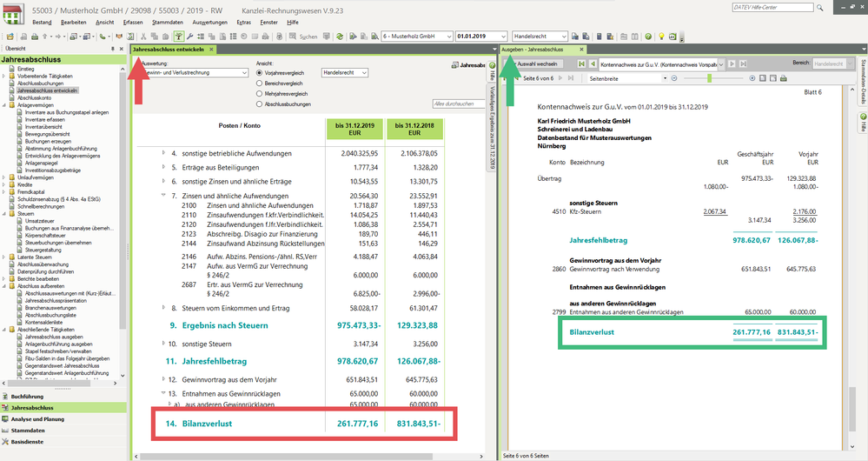The image size is (868, 461).
Task: Open the Stammdaten menu
Action: click(x=168, y=22)
